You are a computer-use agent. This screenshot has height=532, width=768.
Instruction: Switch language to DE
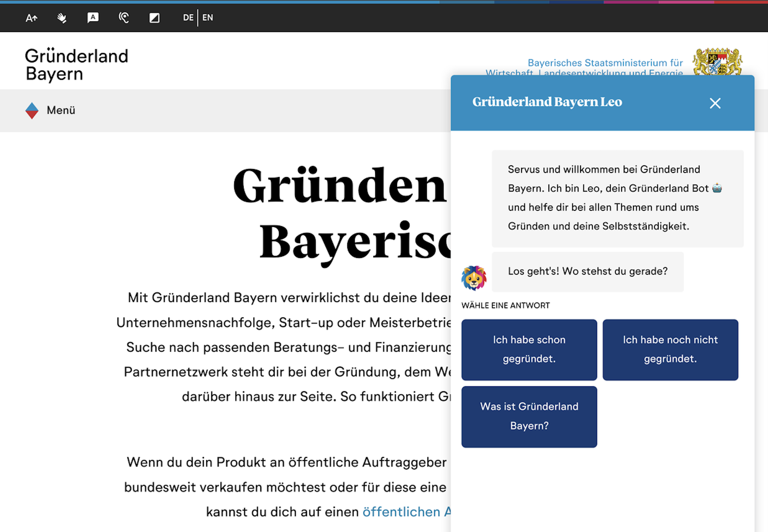pyautogui.click(x=188, y=18)
